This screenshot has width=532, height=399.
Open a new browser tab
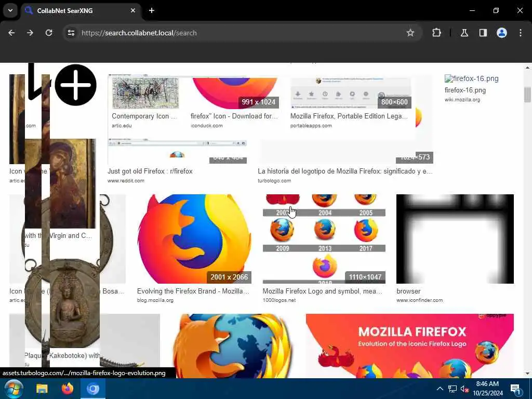point(152,10)
